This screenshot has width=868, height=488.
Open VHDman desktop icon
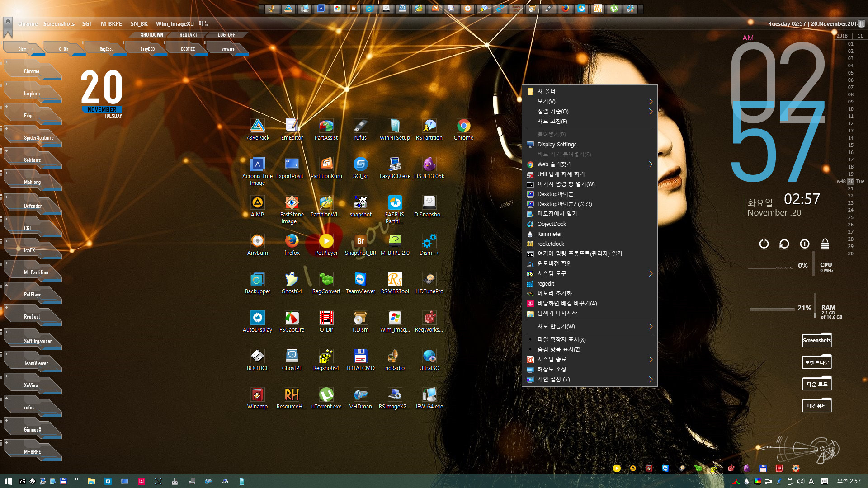(x=360, y=398)
